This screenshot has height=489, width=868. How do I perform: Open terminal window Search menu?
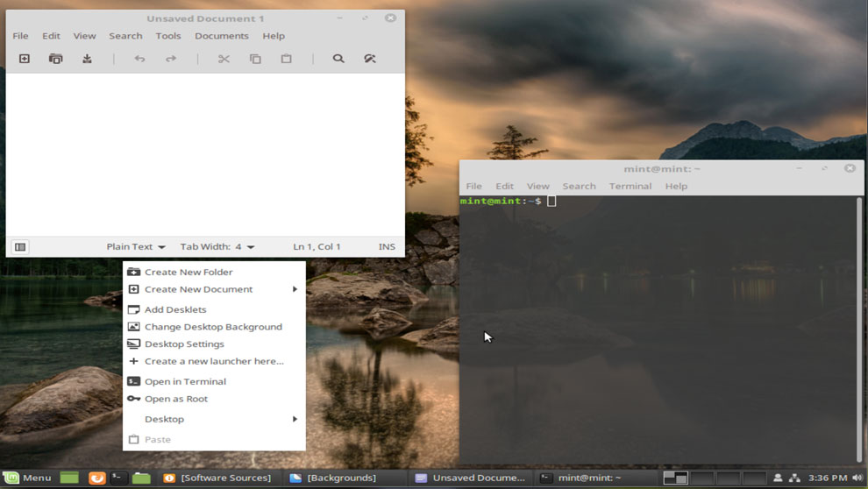pyautogui.click(x=579, y=187)
